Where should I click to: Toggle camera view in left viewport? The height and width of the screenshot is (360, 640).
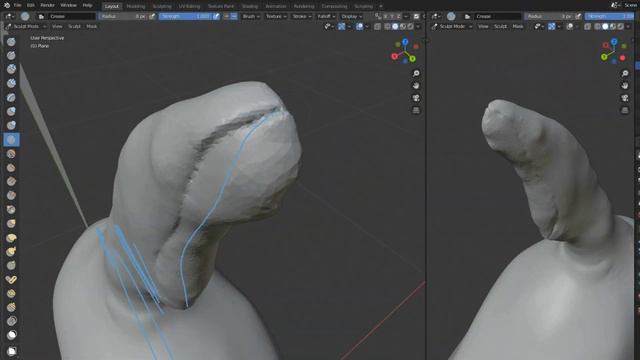pyautogui.click(x=416, y=98)
